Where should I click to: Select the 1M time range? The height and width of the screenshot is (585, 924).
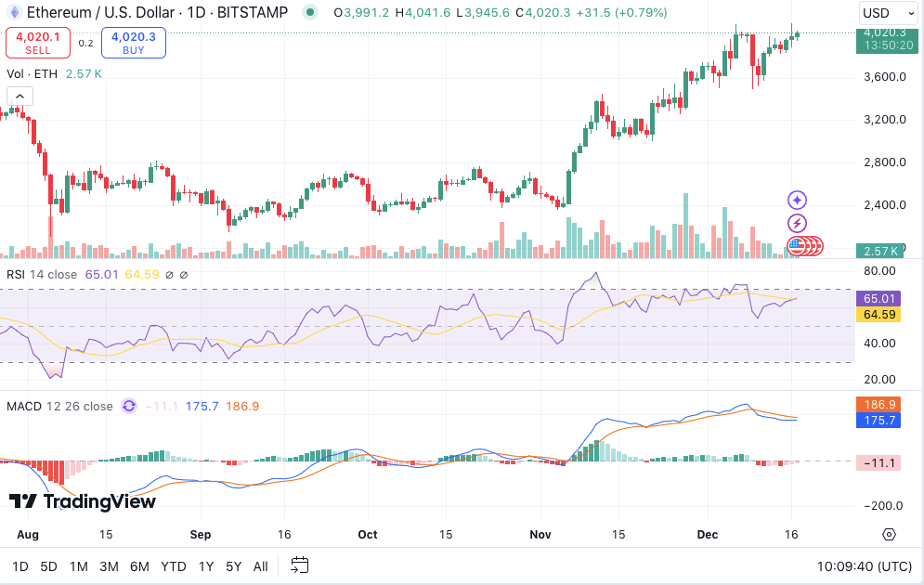click(x=79, y=565)
